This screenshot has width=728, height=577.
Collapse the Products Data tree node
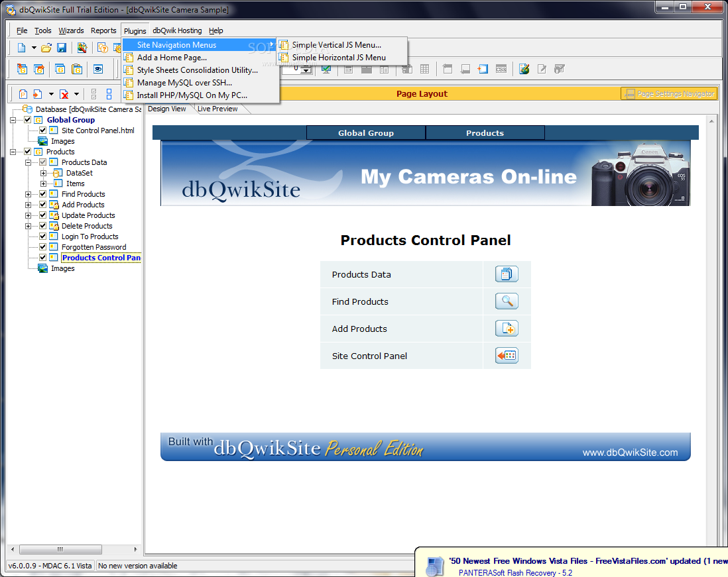pos(29,162)
